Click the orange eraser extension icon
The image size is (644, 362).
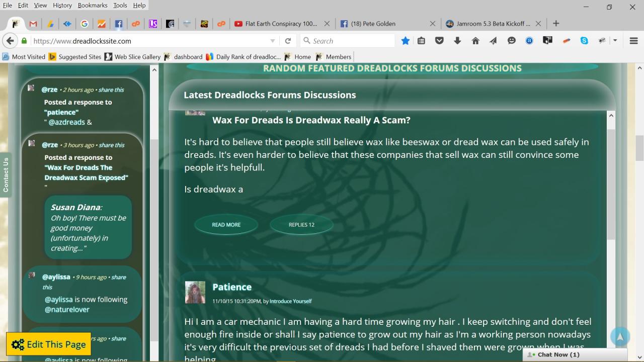pyautogui.click(x=567, y=41)
